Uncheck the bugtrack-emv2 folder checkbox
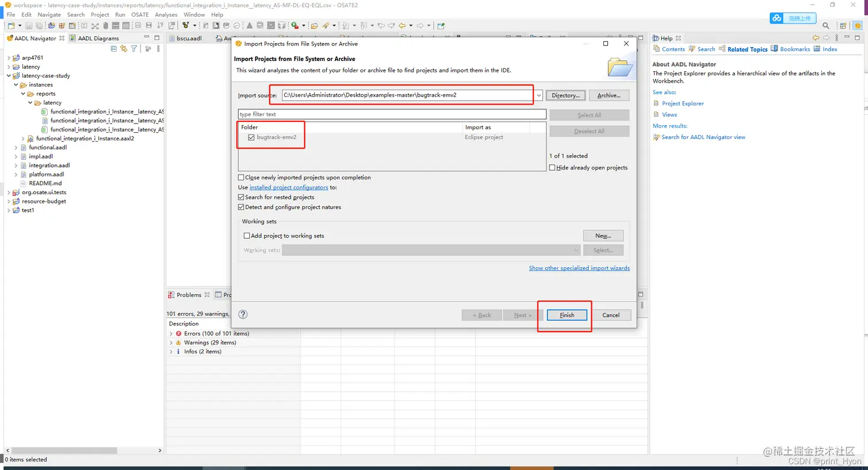 coord(251,137)
